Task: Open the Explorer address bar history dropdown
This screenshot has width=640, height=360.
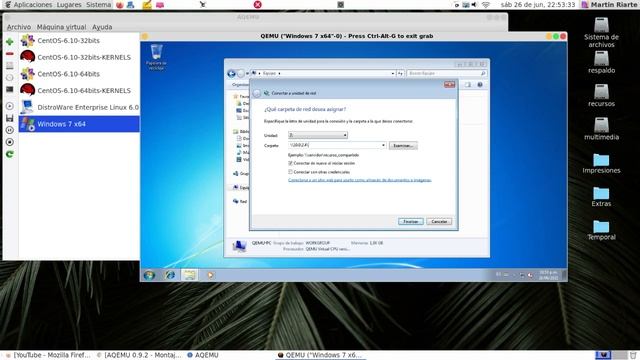Action: [393, 73]
